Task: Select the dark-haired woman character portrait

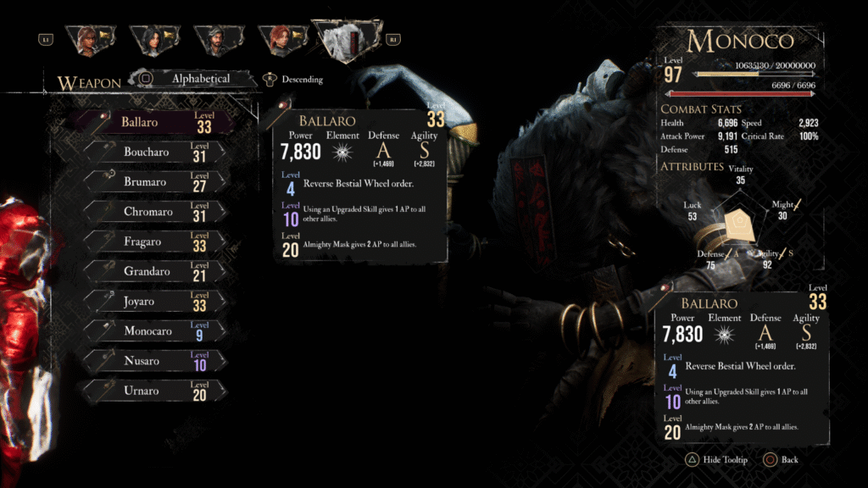Action: click(x=155, y=40)
